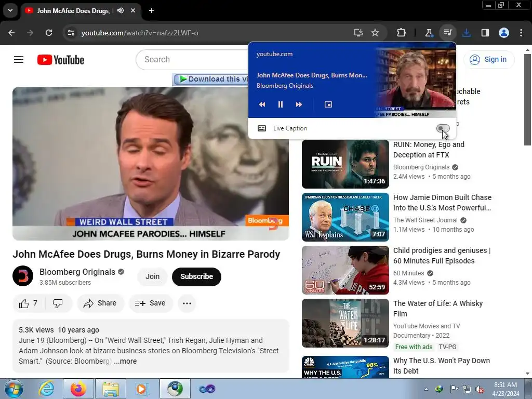This screenshot has height=399, width=532.
Task: Open a new browser tab
Action: pyautogui.click(x=152, y=10)
